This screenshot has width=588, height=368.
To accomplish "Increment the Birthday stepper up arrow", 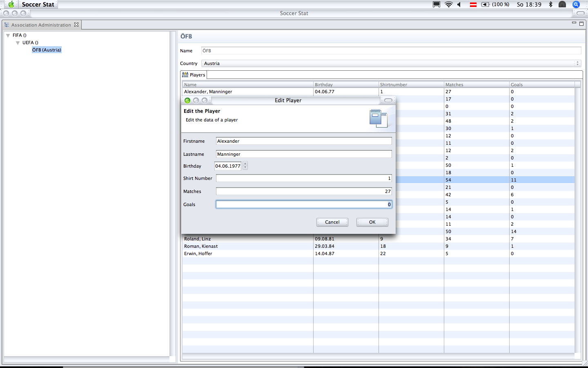I will (x=245, y=164).
